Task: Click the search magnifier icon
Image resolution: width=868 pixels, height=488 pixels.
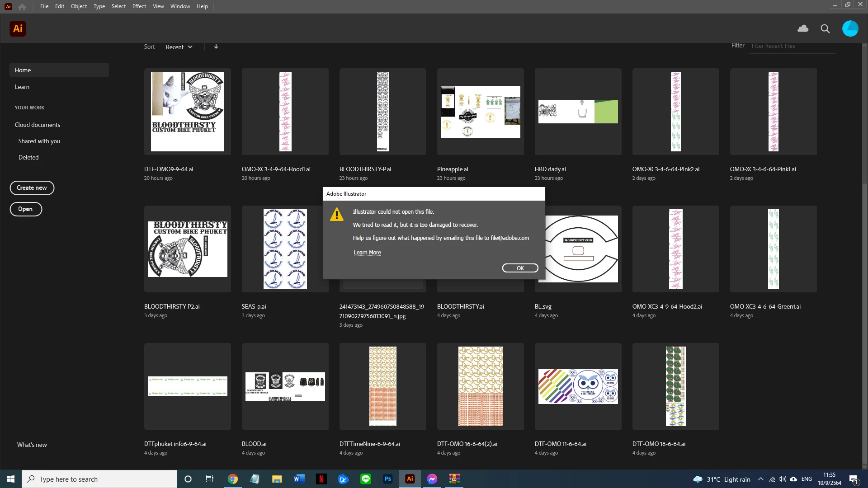Action: pos(825,29)
